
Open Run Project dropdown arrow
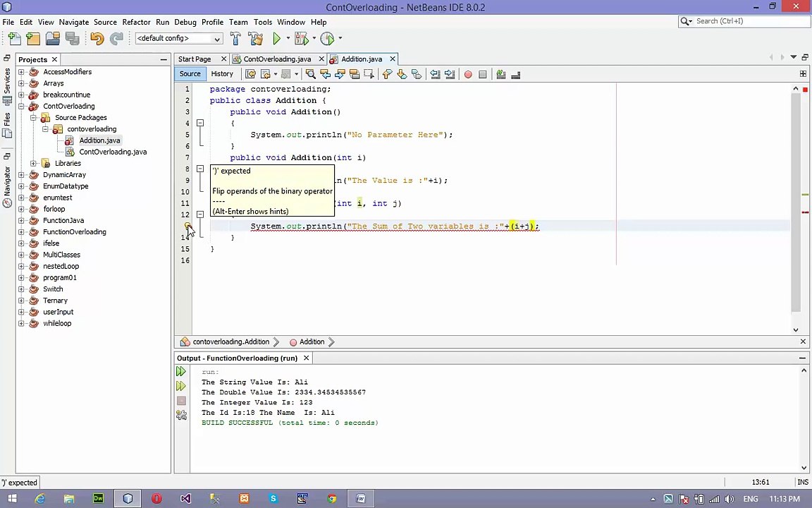288,38
